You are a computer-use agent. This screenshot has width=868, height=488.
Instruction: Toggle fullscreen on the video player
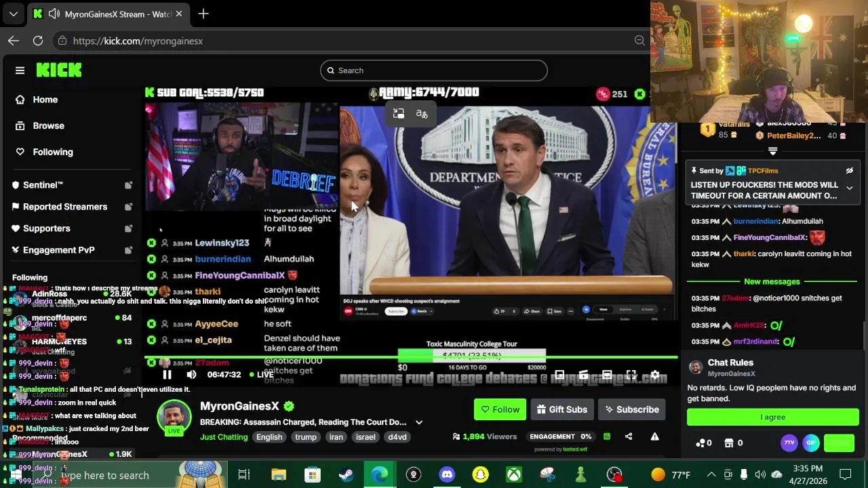tap(631, 374)
